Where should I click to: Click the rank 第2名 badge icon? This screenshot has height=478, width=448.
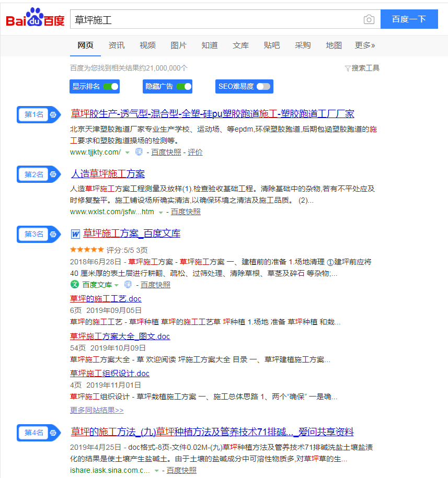[39, 174]
